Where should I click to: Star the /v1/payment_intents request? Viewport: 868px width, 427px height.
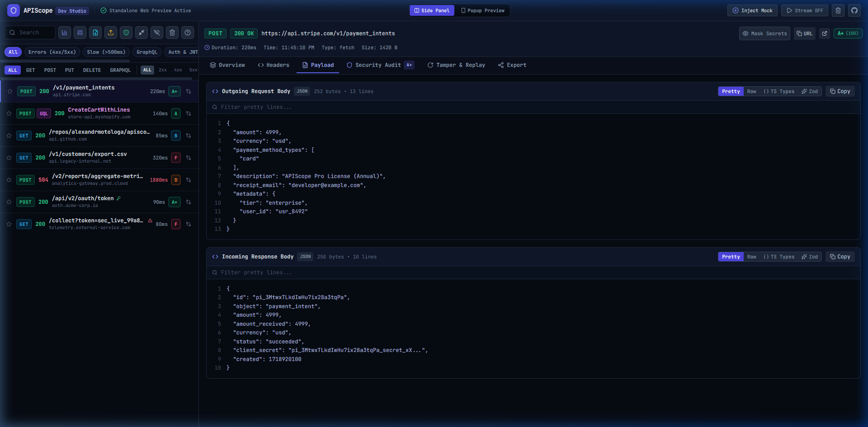10,91
